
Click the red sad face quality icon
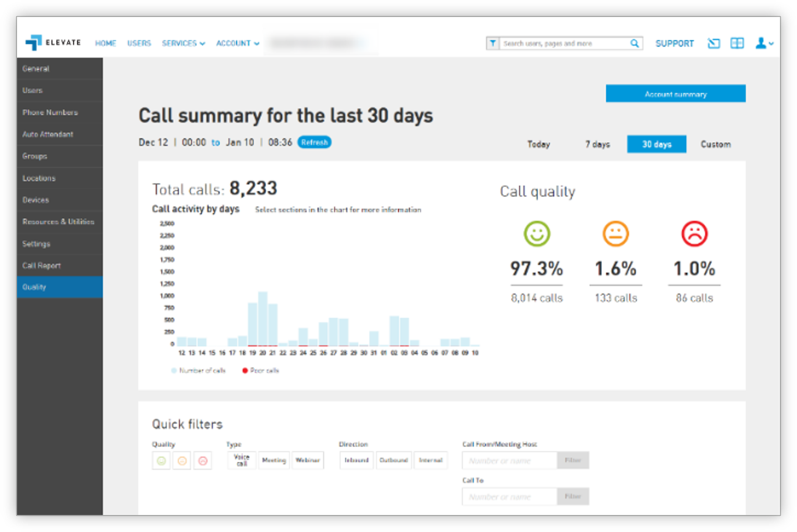pos(694,234)
